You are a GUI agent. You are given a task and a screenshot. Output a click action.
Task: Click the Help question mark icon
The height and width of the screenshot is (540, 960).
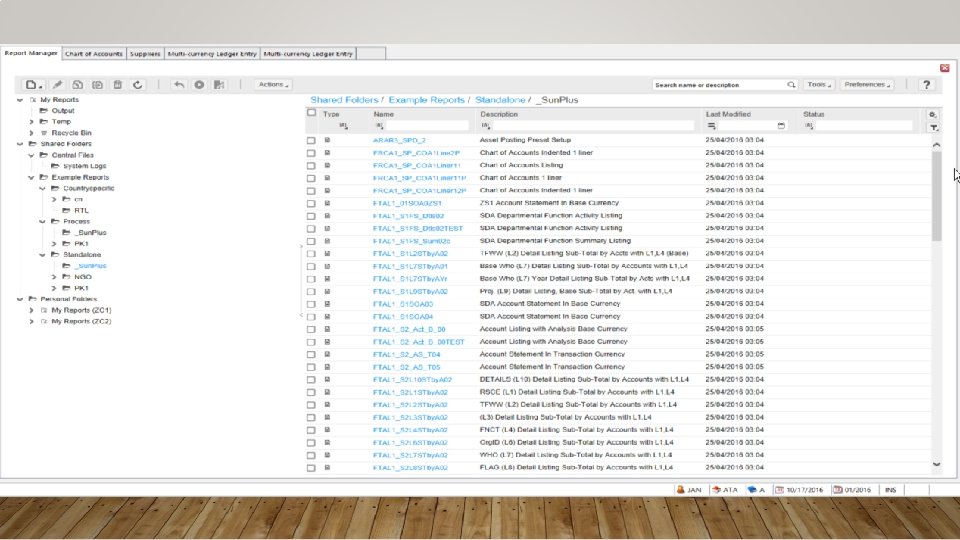point(926,84)
